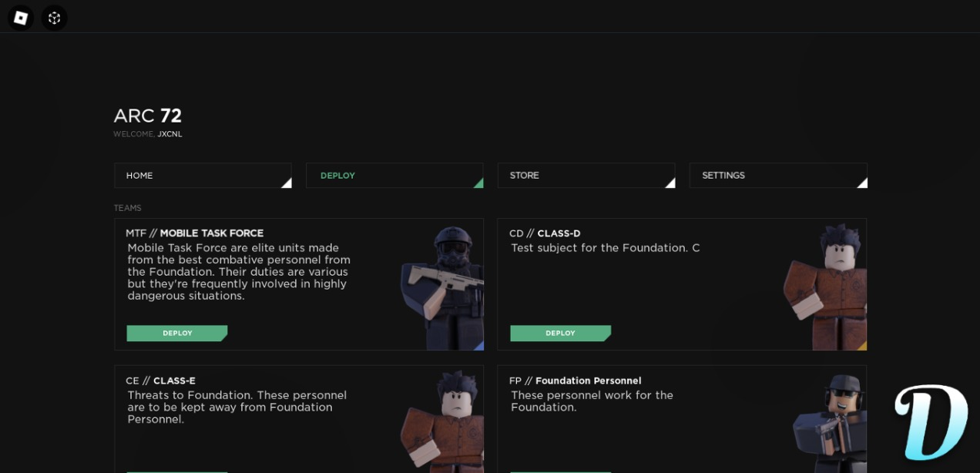Click the FP // Foundation Personnel heading
The image size is (980, 473).
(576, 381)
